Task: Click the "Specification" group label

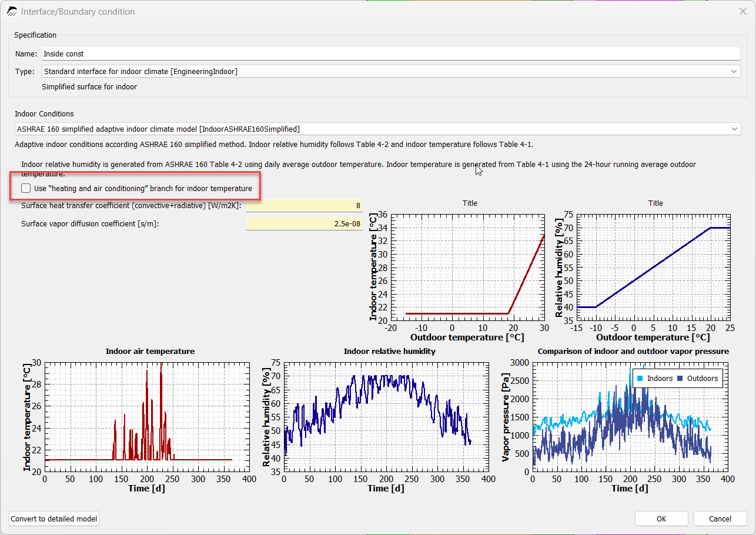Action: 35,35
